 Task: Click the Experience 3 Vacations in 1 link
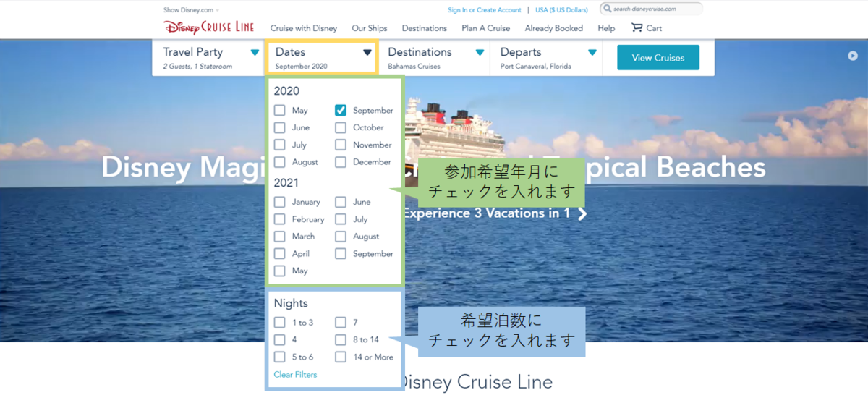point(486,213)
